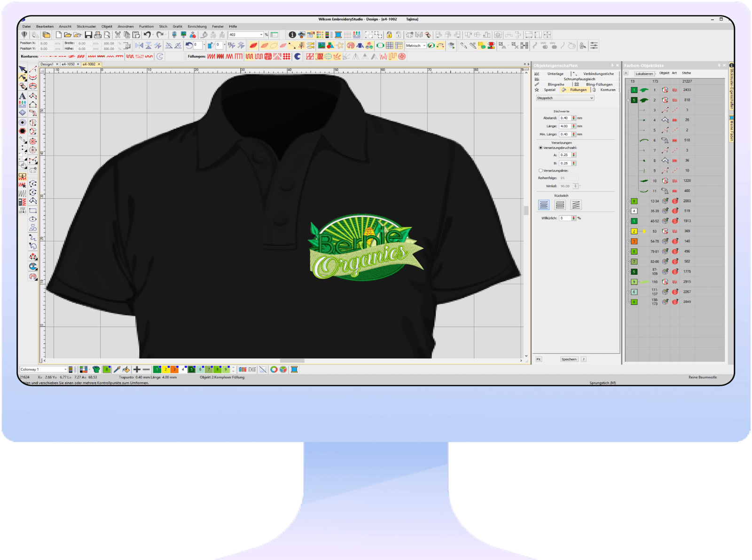Select the Versetzungsbruchzahl radio button

pyautogui.click(x=540, y=148)
